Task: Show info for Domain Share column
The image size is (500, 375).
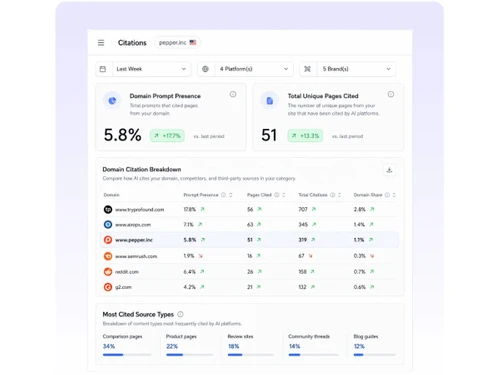Action: click(x=387, y=195)
